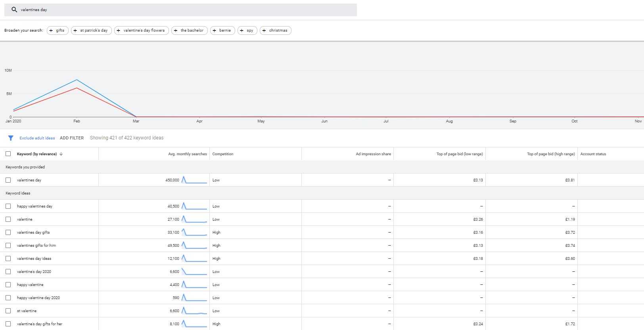Click the plus icon on gifts chip
The height and width of the screenshot is (330, 644).
click(x=51, y=31)
